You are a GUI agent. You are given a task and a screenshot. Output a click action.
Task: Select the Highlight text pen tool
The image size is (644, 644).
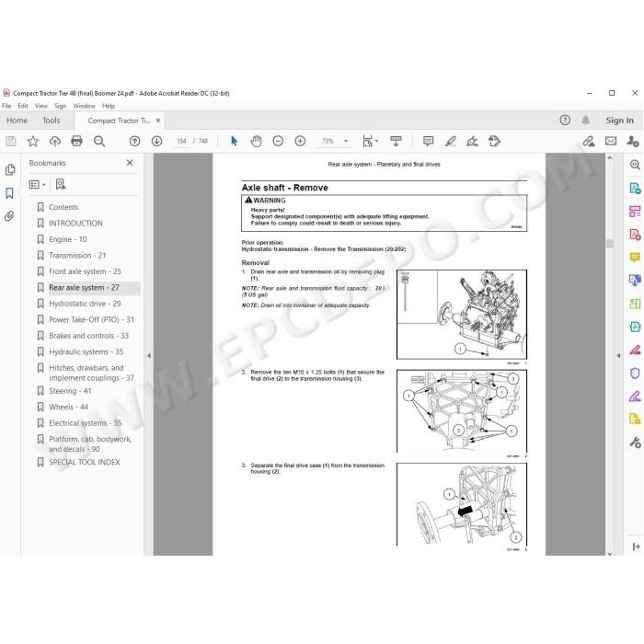(x=451, y=142)
